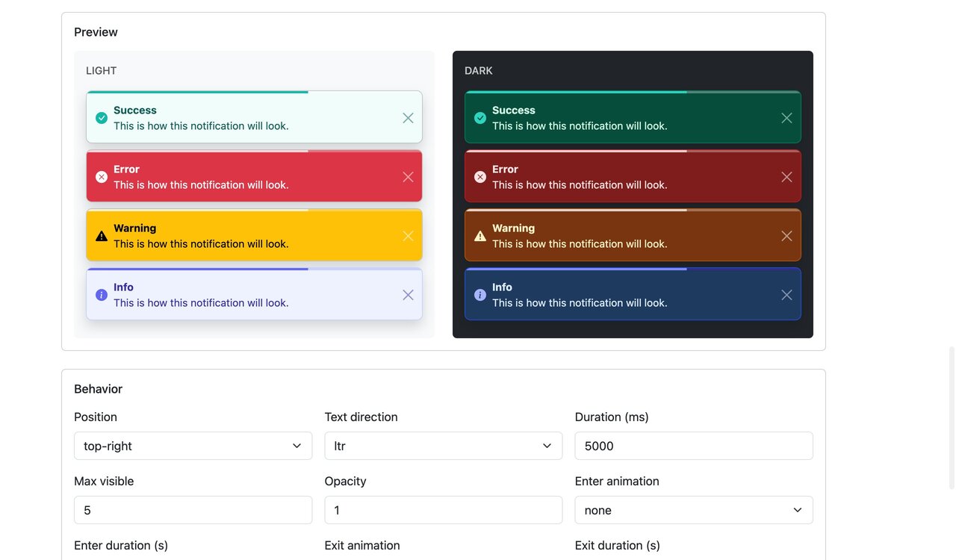This screenshot has width=956, height=560.
Task: Close the light Warning notification
Action: (408, 236)
